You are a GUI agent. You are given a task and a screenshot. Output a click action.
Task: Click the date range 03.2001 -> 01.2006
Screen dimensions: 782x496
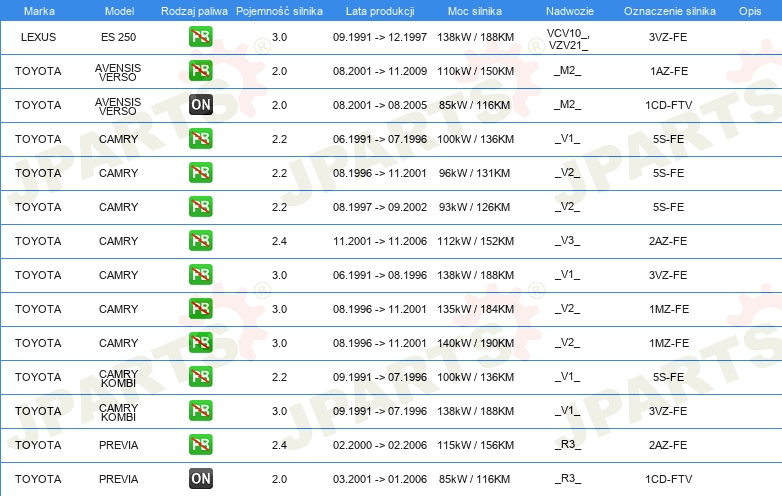pos(380,479)
